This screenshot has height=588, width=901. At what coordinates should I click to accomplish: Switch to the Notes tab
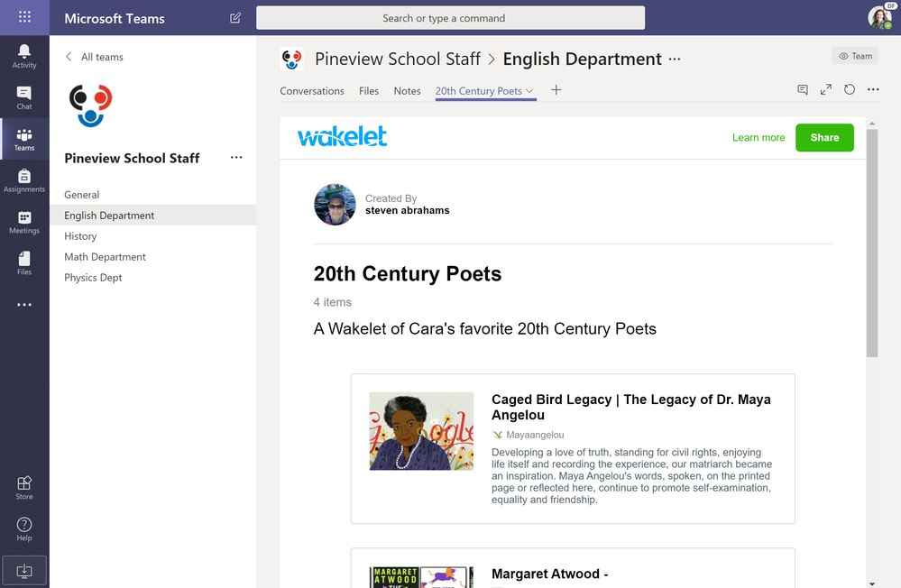407,91
